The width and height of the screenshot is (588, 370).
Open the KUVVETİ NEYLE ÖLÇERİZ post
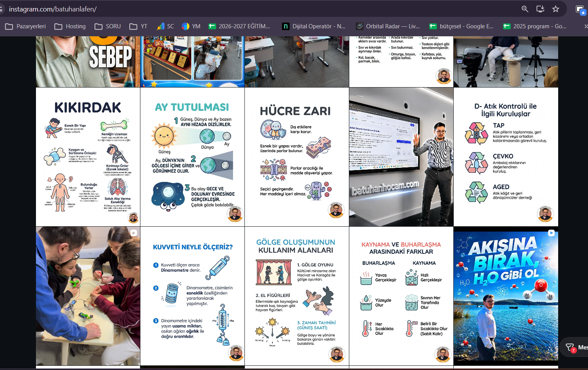point(192,296)
